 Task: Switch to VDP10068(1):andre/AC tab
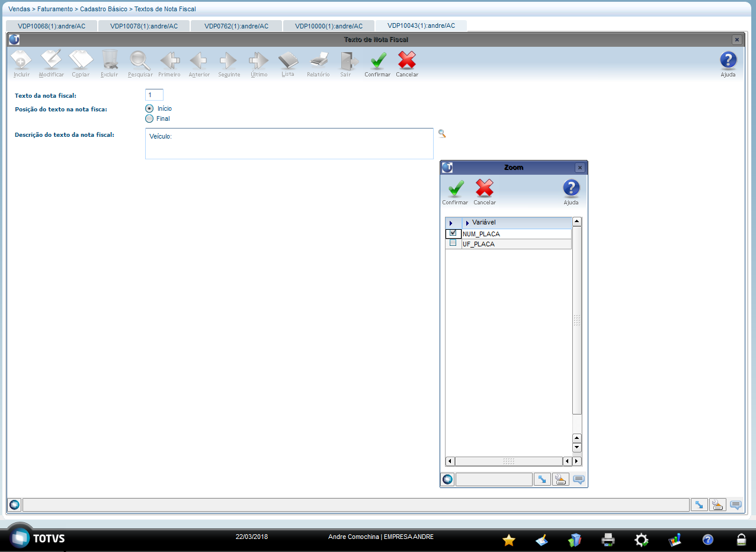coord(52,26)
